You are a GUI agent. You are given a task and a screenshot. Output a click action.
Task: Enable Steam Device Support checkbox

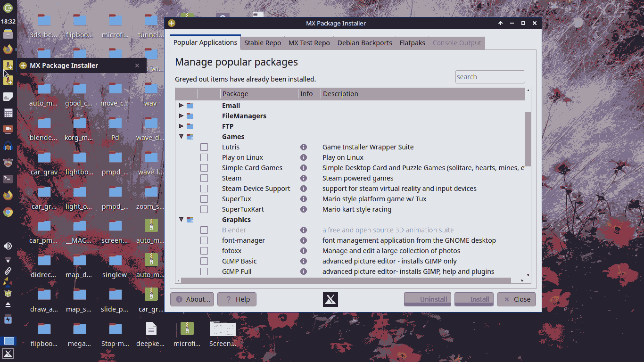[x=204, y=189]
